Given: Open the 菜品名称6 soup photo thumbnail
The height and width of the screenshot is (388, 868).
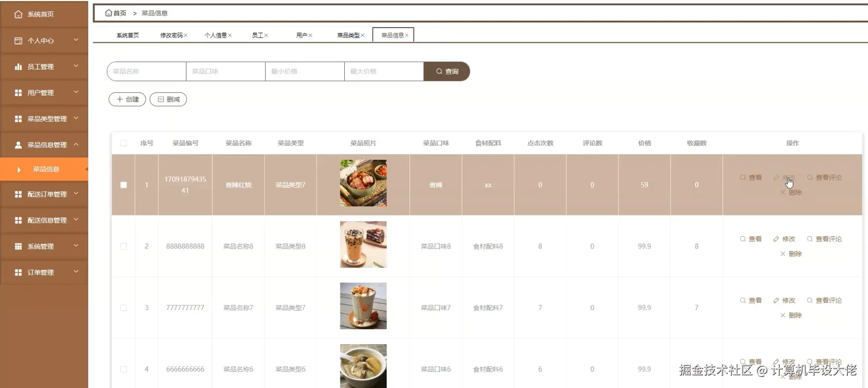Looking at the screenshot, I should [x=363, y=366].
